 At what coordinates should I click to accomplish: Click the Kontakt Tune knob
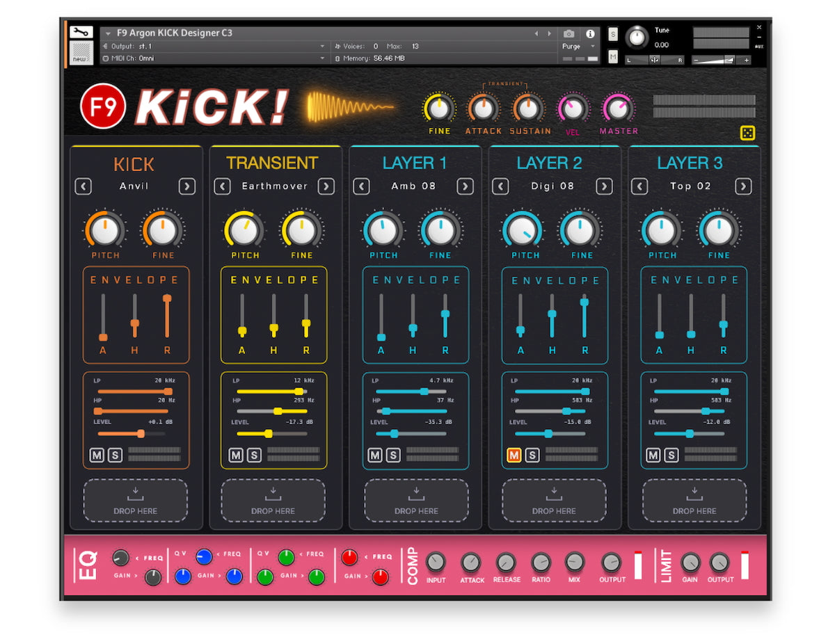click(636, 37)
